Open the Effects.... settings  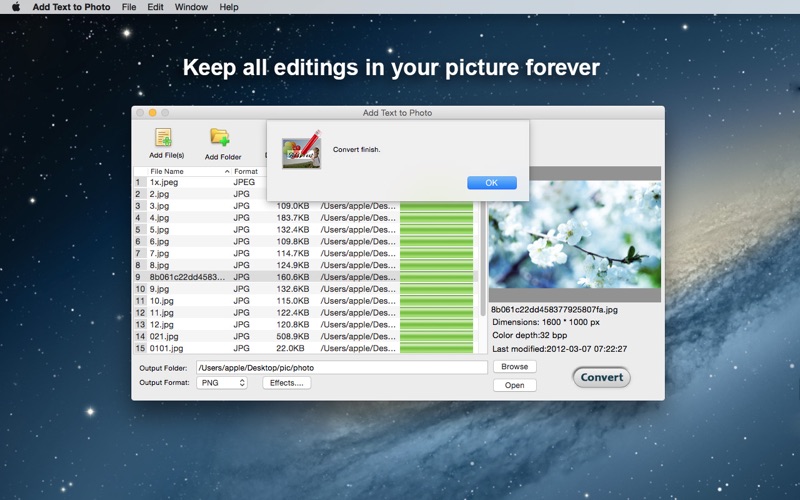(287, 383)
